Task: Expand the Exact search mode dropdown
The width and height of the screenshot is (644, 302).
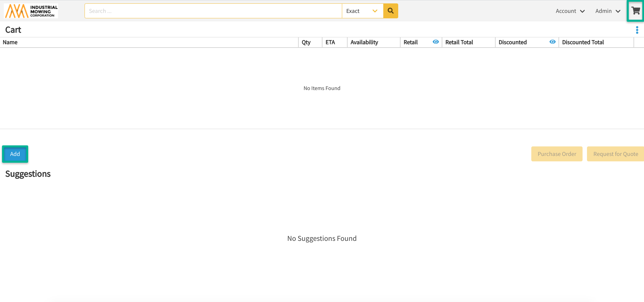Action: coord(362,11)
